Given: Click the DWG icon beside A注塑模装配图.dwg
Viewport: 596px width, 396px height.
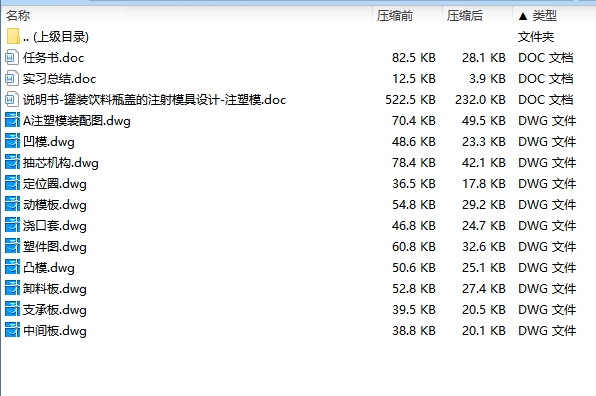Looking at the screenshot, I should point(12,120).
